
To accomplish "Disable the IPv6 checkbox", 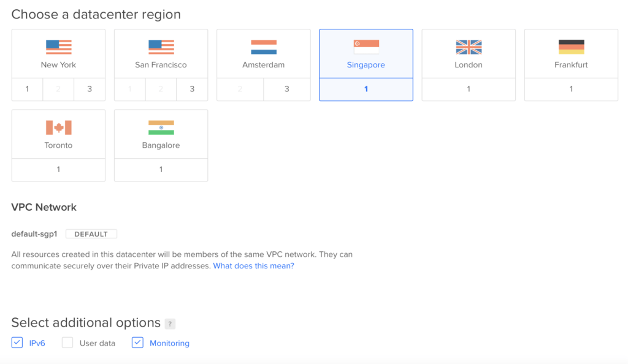I will 17,343.
